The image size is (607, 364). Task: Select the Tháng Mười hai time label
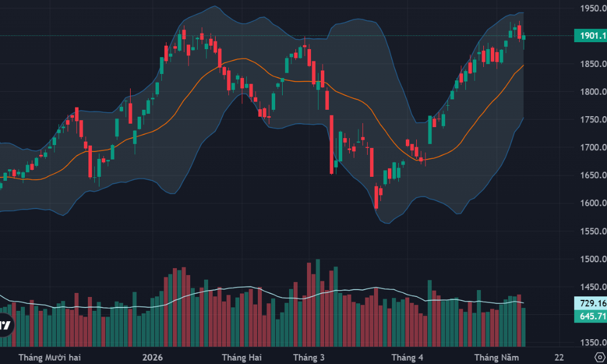pos(50,358)
